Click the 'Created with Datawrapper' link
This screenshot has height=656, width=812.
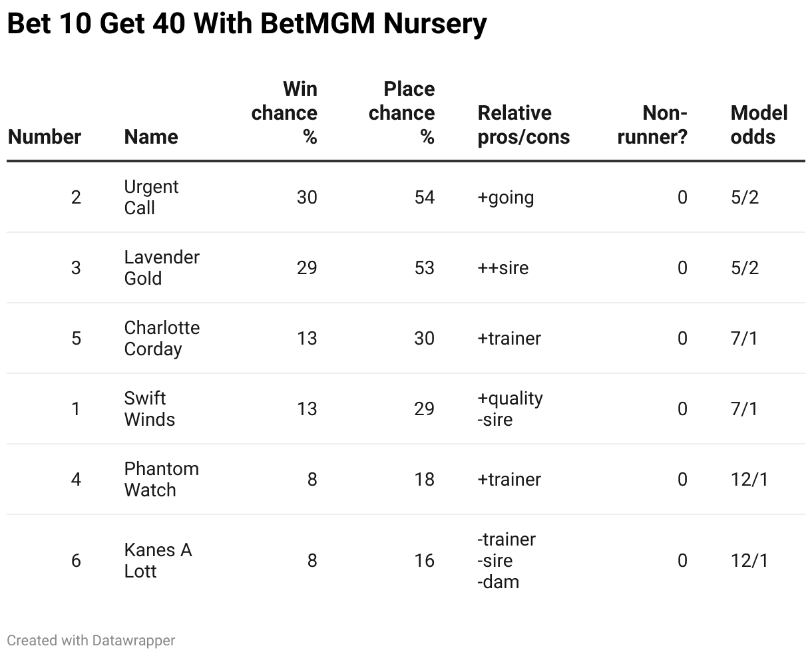coord(91,640)
